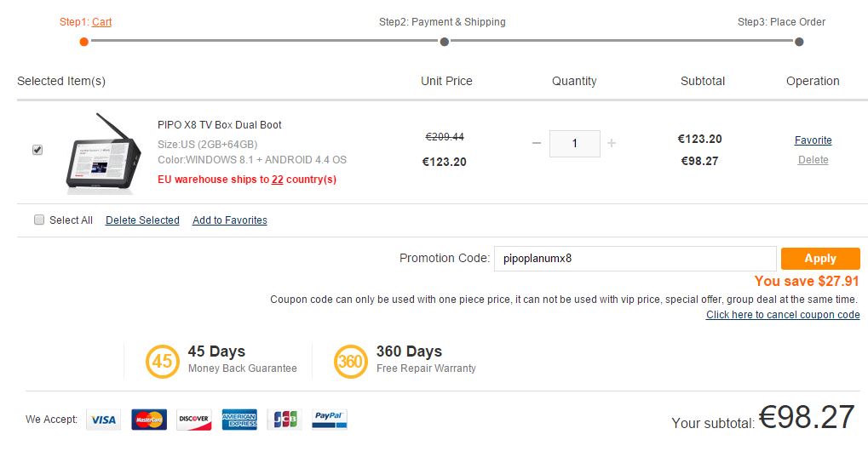Click the American Express icon
Viewport: 868px width, 457px height.
point(239,420)
